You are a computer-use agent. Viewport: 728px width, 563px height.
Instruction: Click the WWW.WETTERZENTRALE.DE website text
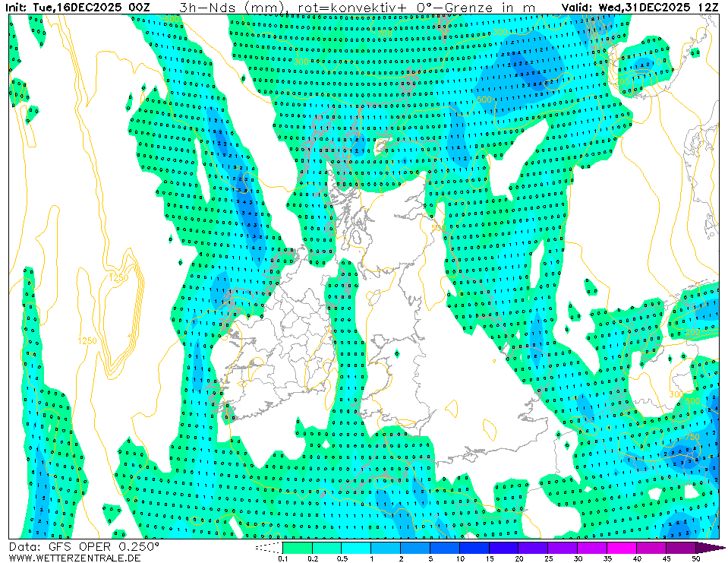pyautogui.click(x=74, y=558)
